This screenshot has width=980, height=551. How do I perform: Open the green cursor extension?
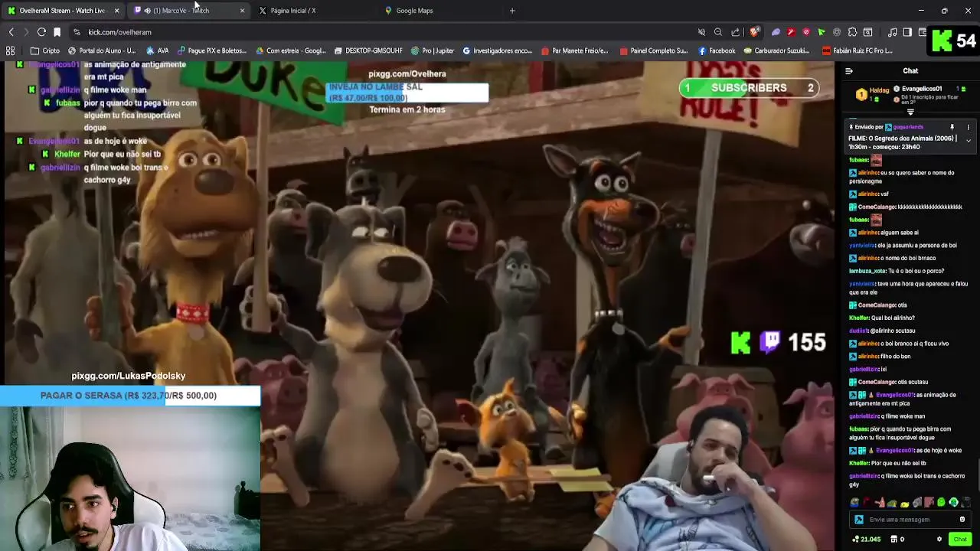tap(822, 32)
